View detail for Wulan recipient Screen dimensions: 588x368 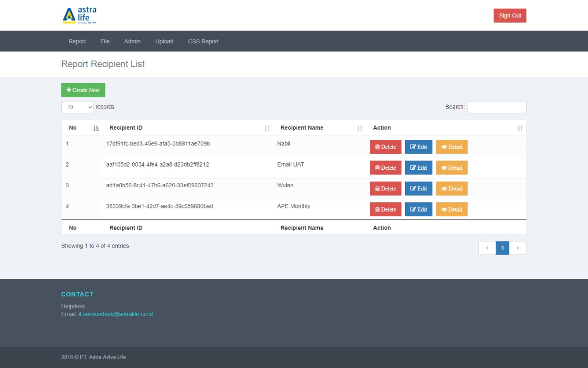452,189
